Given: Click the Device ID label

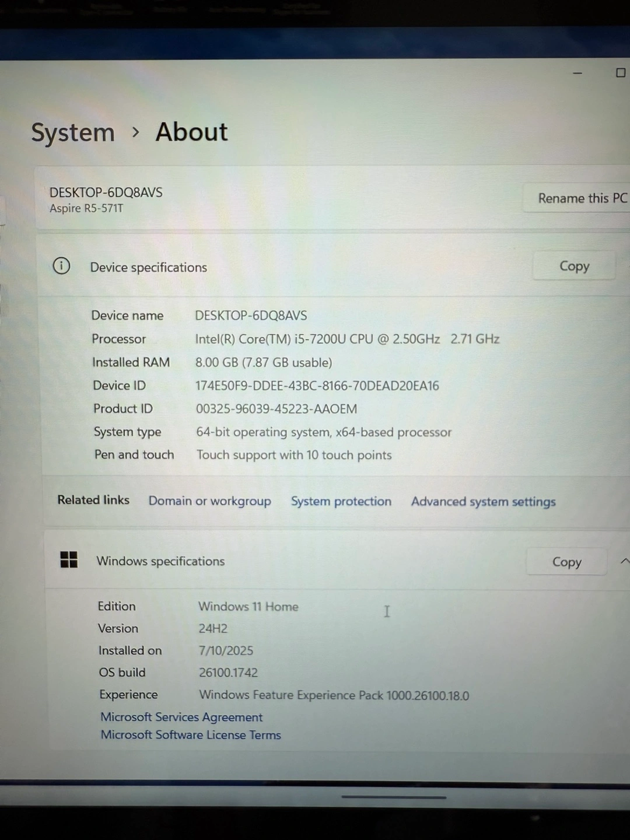Looking at the screenshot, I should click(x=119, y=386).
